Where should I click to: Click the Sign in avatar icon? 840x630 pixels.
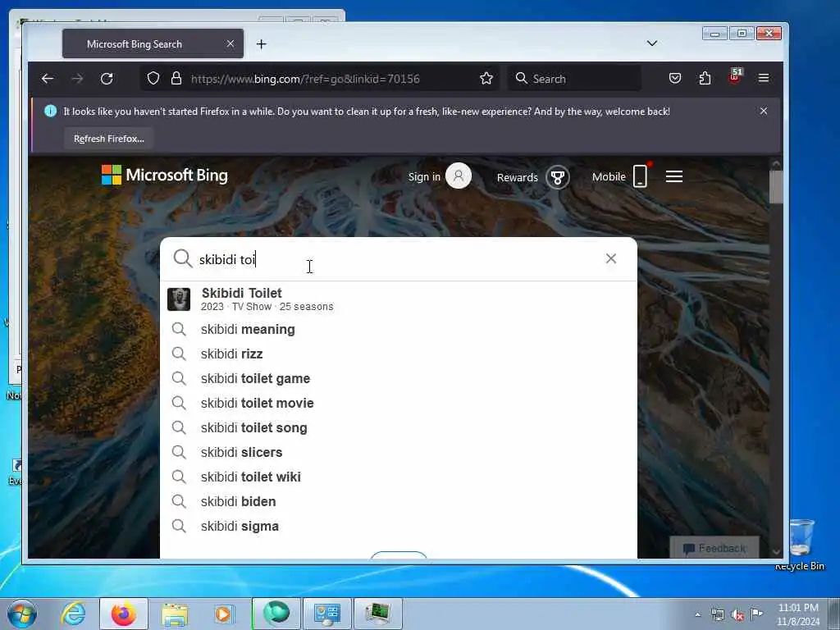tap(459, 176)
